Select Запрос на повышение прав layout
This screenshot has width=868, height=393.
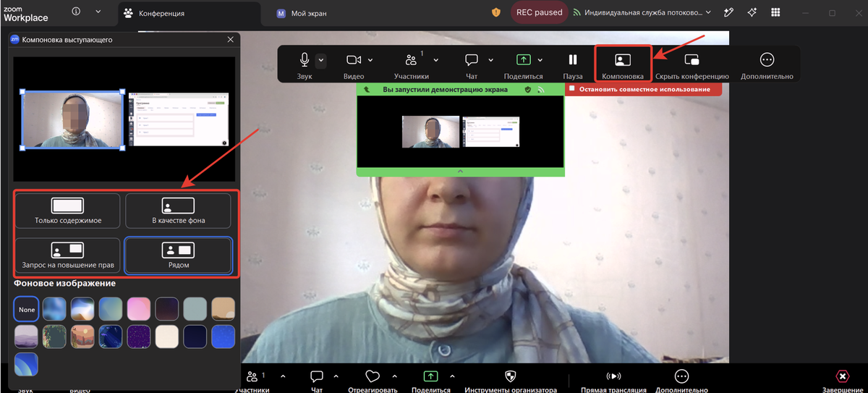[x=68, y=255]
